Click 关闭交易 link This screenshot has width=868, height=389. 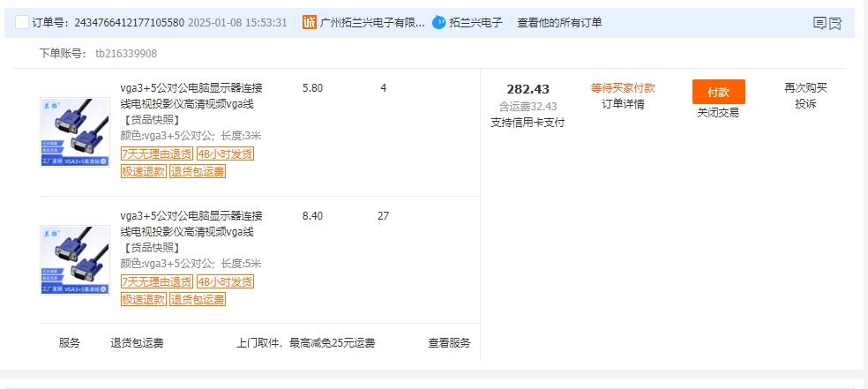point(718,113)
